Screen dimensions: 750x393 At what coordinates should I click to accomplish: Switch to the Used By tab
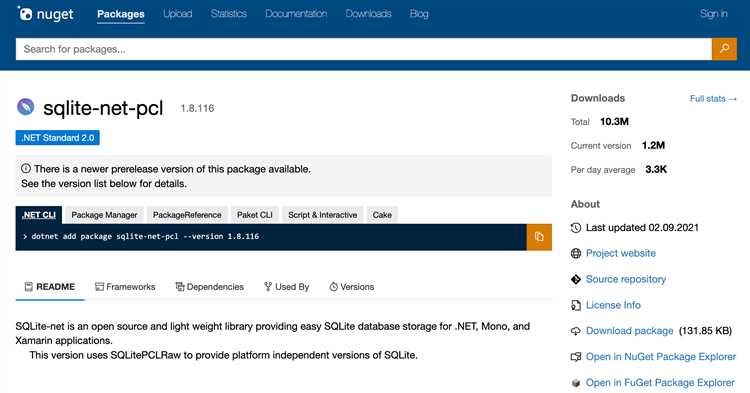coord(287,287)
